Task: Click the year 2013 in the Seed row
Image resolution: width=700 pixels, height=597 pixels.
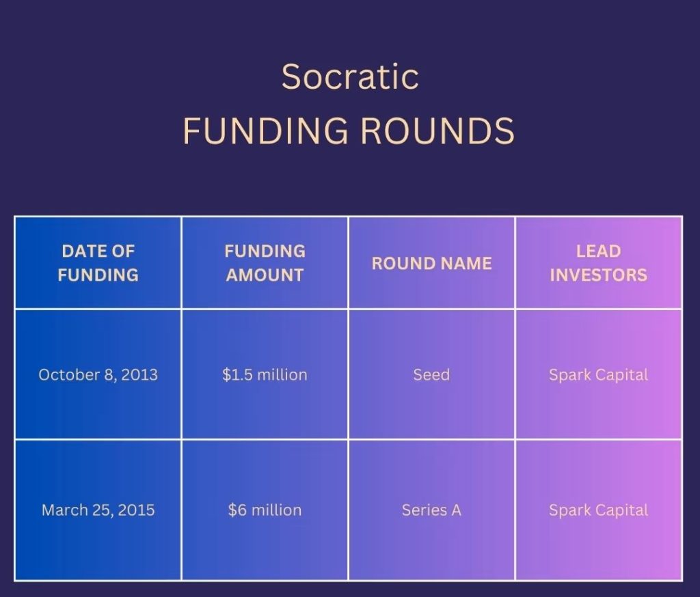Action: pyautogui.click(x=141, y=374)
